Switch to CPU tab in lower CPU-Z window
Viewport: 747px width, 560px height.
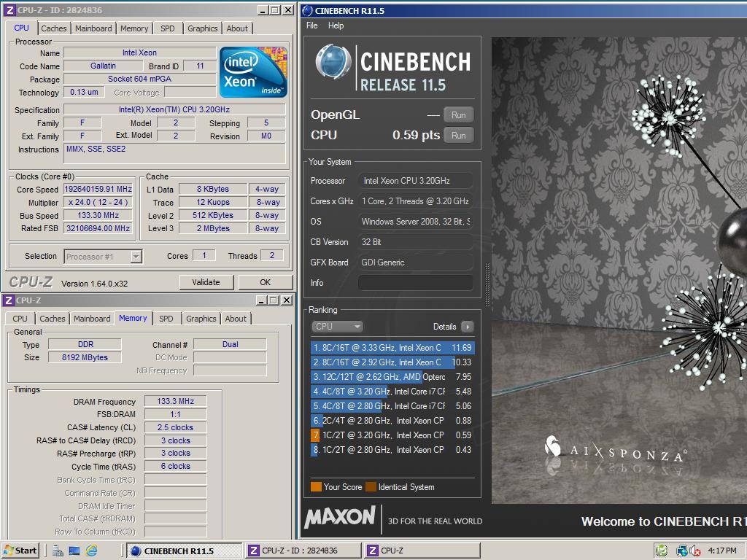tap(20, 319)
